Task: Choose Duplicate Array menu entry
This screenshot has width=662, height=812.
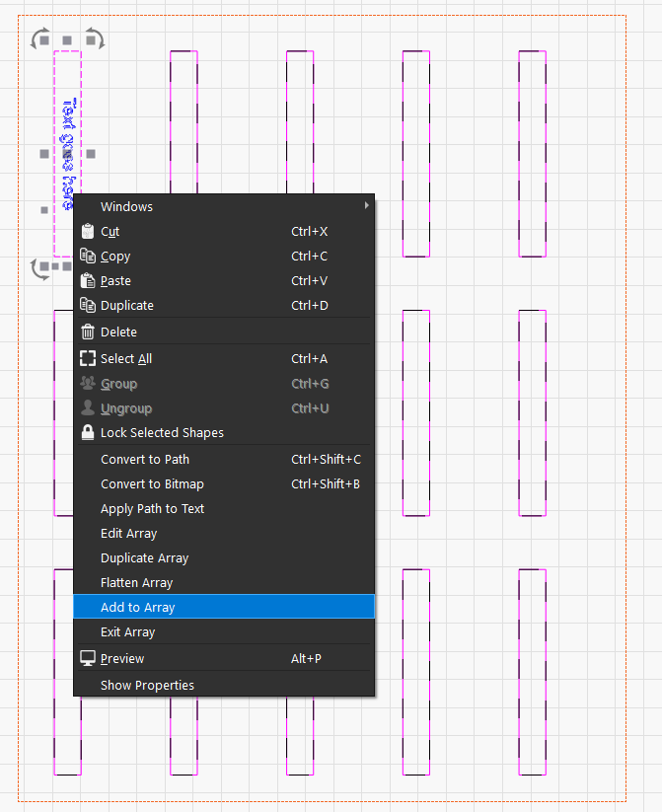Action: [144, 558]
